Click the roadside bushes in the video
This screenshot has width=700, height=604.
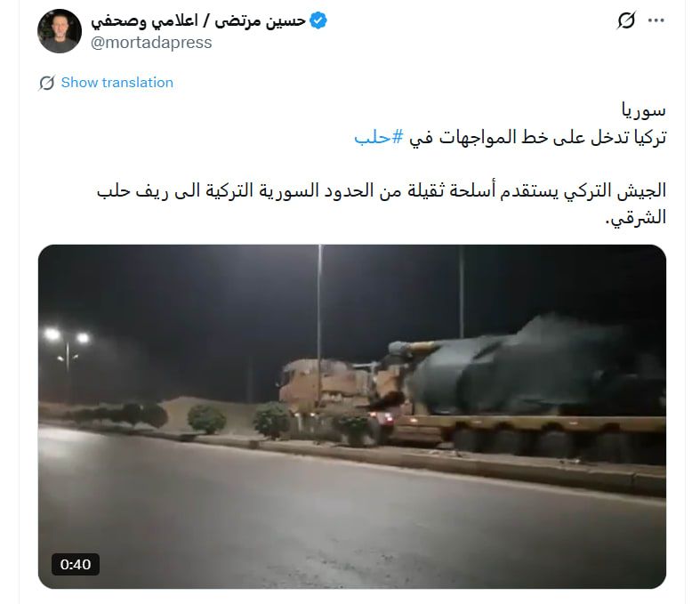[x=206, y=418]
